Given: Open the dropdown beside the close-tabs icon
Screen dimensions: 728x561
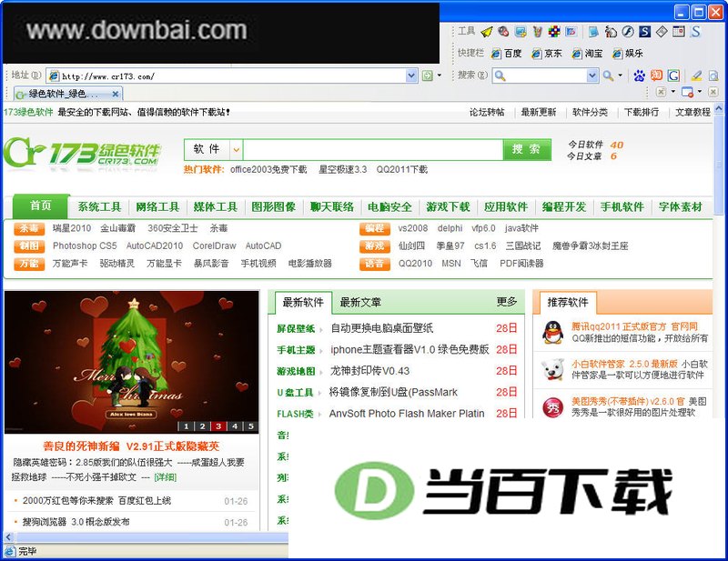Looking at the screenshot, I should 672,92.
